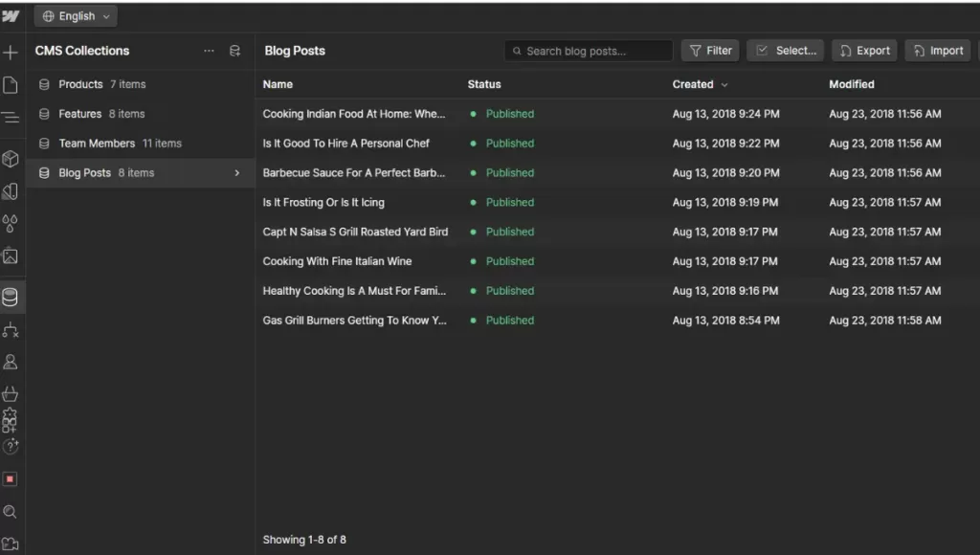The image size is (980, 555).
Task: Open 'Capt N Salsa S Grill Roasted Yard Bird'
Action: 355,232
